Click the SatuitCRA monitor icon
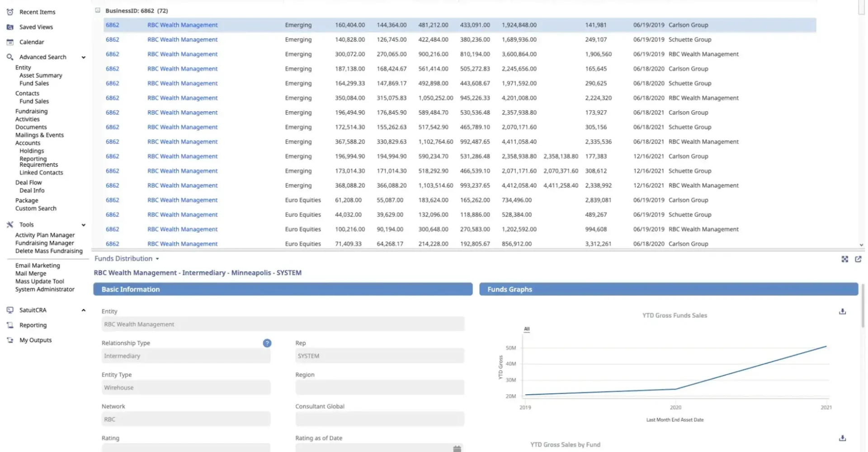This screenshot has width=868, height=452. (x=10, y=310)
